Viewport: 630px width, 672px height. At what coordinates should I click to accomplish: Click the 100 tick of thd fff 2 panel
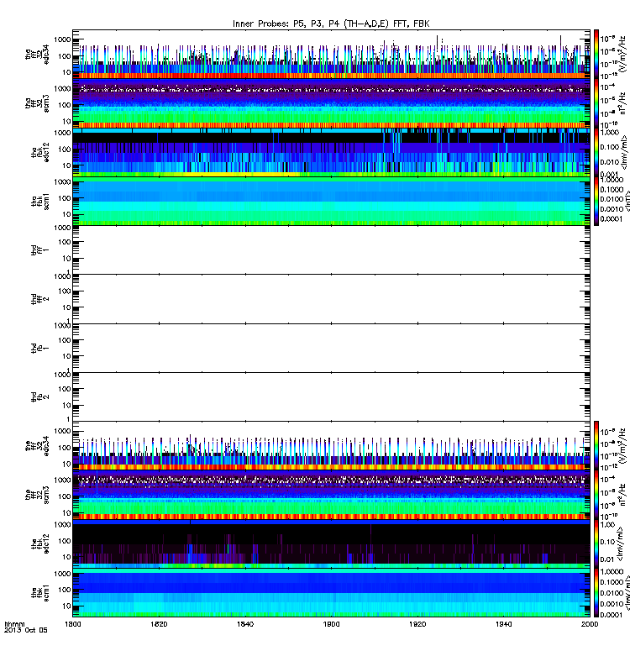[65, 291]
